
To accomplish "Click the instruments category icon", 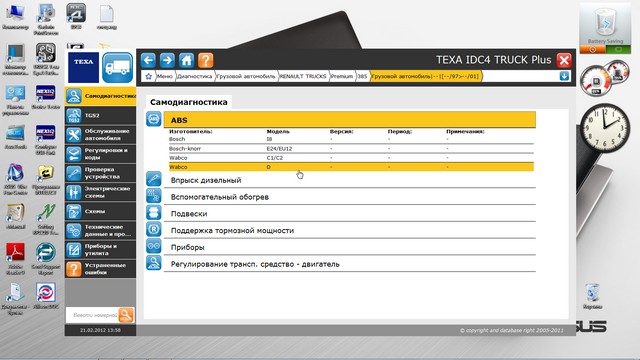I will (x=154, y=246).
